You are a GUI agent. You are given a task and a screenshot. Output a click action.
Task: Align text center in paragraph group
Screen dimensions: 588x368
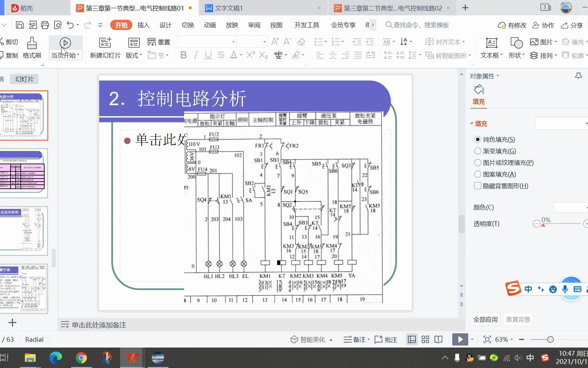coord(332,55)
